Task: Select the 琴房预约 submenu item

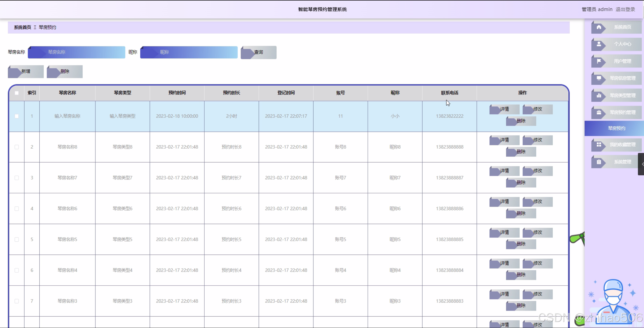Action: pos(616,128)
